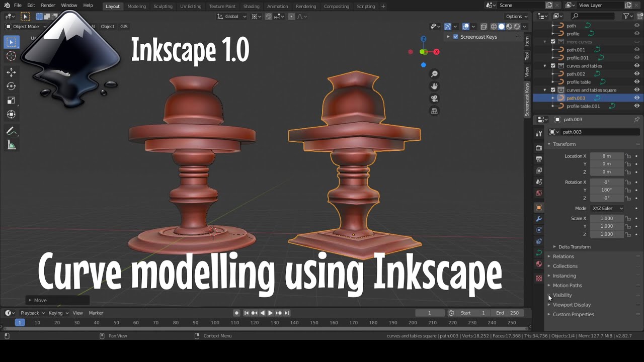644x362 pixels.
Task: Open the Modifiers wrench tab icon
Action: pyautogui.click(x=539, y=219)
